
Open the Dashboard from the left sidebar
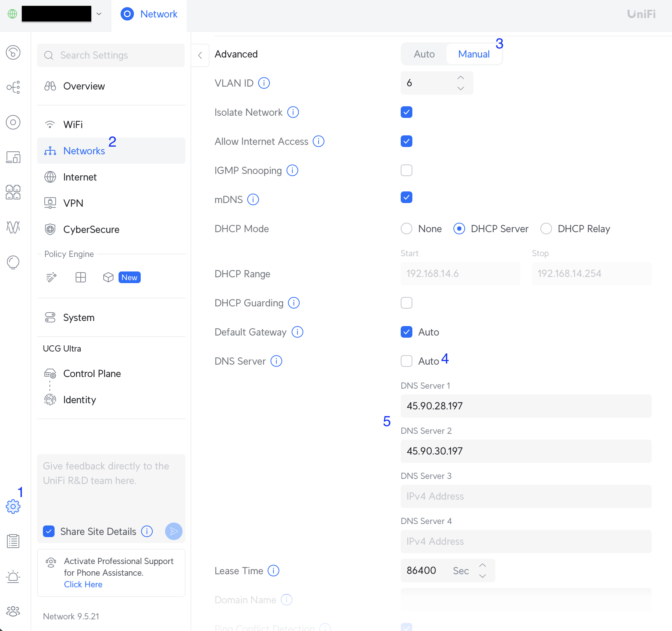(13, 53)
